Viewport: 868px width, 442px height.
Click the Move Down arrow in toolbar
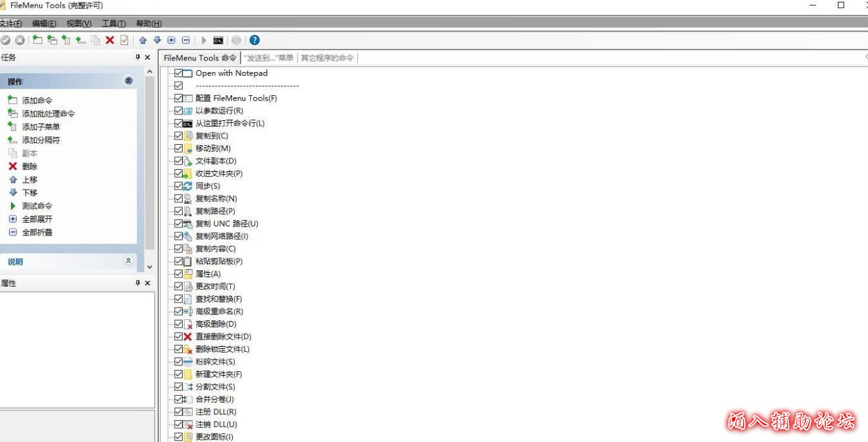tap(157, 40)
